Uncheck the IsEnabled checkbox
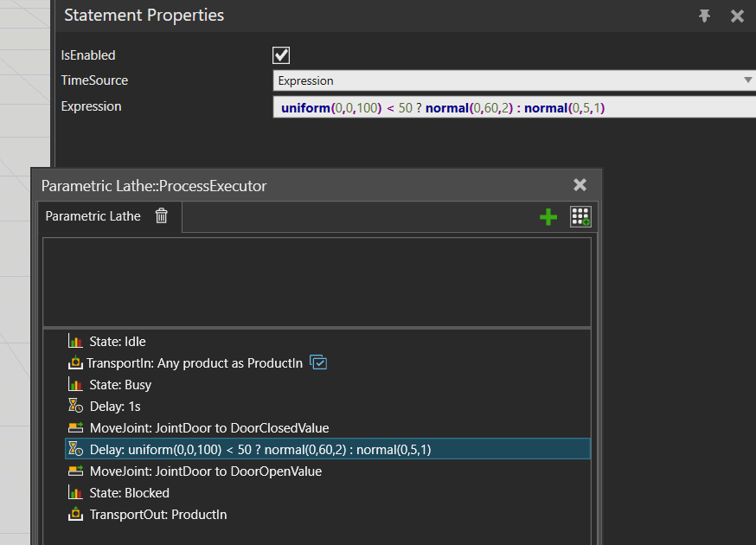 tap(281, 55)
